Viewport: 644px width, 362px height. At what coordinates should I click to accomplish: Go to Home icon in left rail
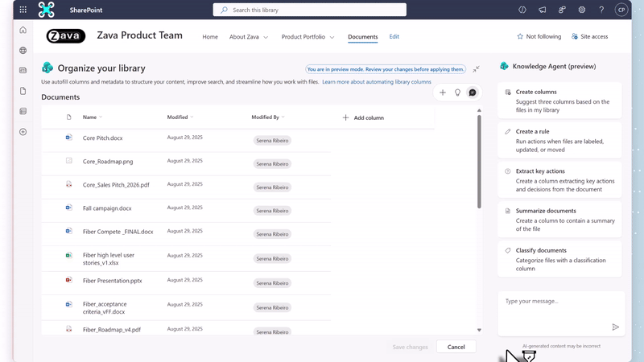click(23, 30)
